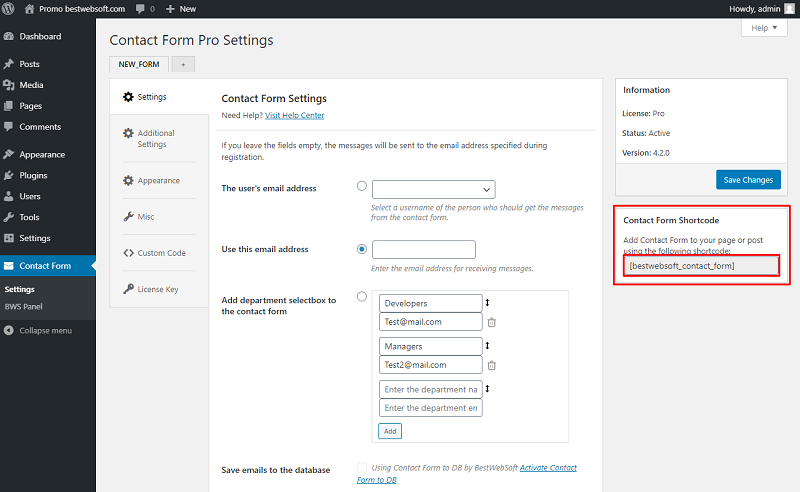This screenshot has width=800, height=492.
Task: Open the Visit Help Center link
Action: pos(294,115)
